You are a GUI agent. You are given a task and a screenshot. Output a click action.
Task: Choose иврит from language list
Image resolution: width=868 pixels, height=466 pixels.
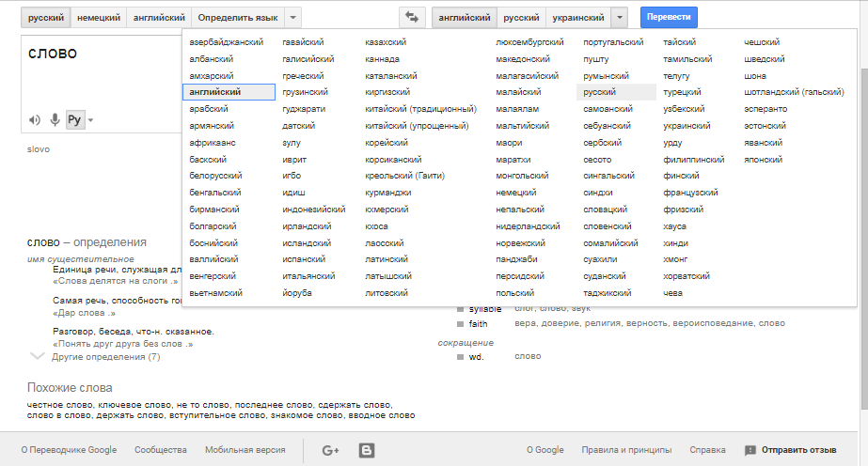tap(294, 160)
